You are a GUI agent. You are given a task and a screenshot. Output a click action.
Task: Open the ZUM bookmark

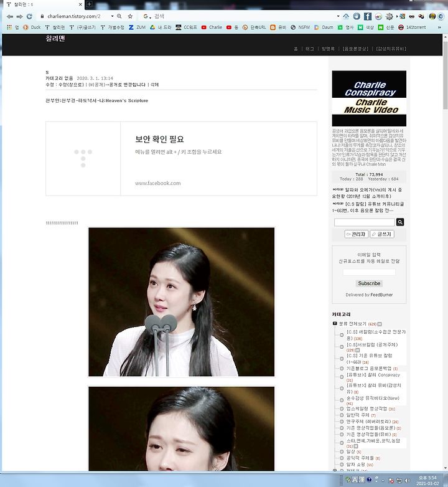pyautogui.click(x=137, y=27)
